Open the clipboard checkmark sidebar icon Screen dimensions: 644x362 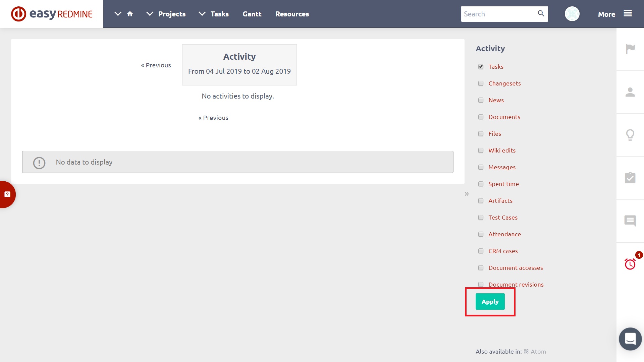click(x=630, y=178)
